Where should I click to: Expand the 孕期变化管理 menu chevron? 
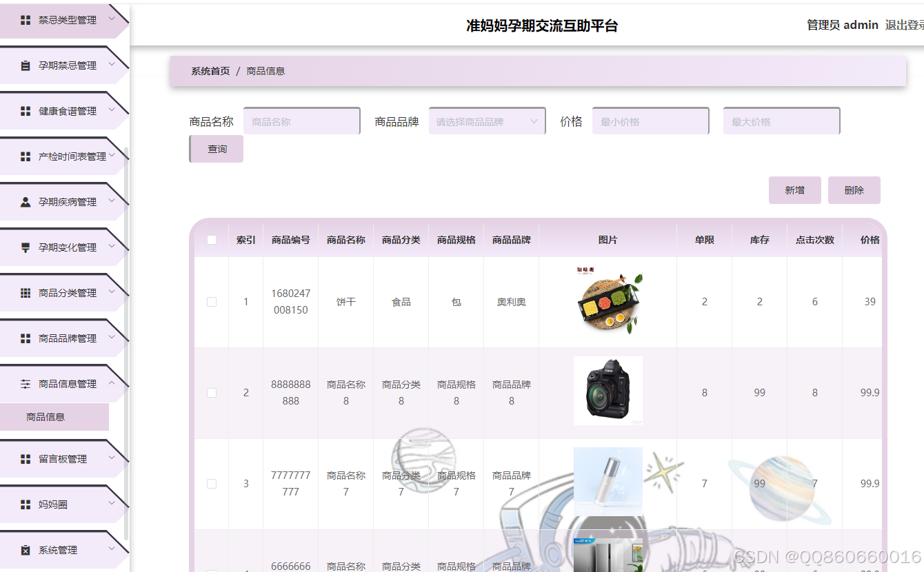(112, 247)
